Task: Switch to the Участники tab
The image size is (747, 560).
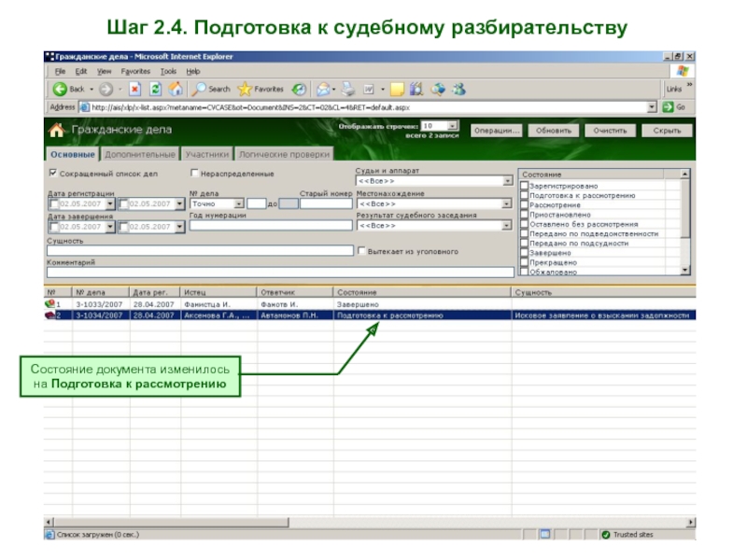Action: [205, 154]
